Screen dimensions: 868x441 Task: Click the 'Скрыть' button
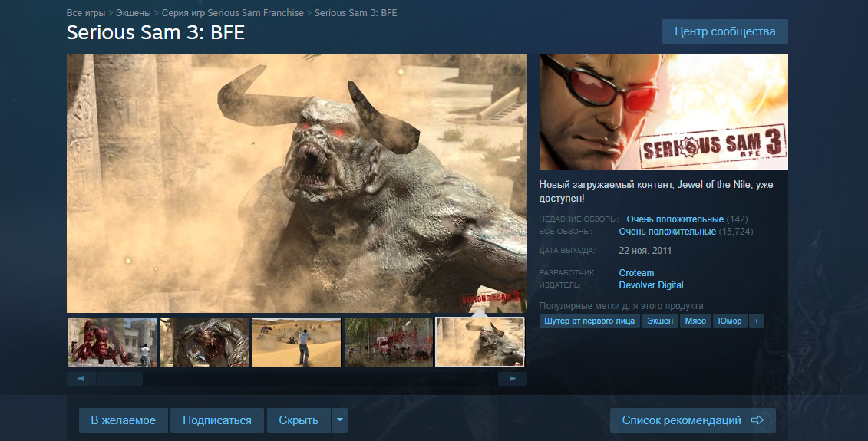click(299, 420)
